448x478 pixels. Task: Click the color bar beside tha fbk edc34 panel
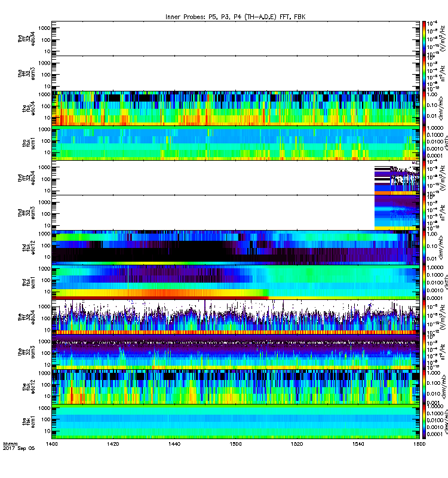click(424, 108)
